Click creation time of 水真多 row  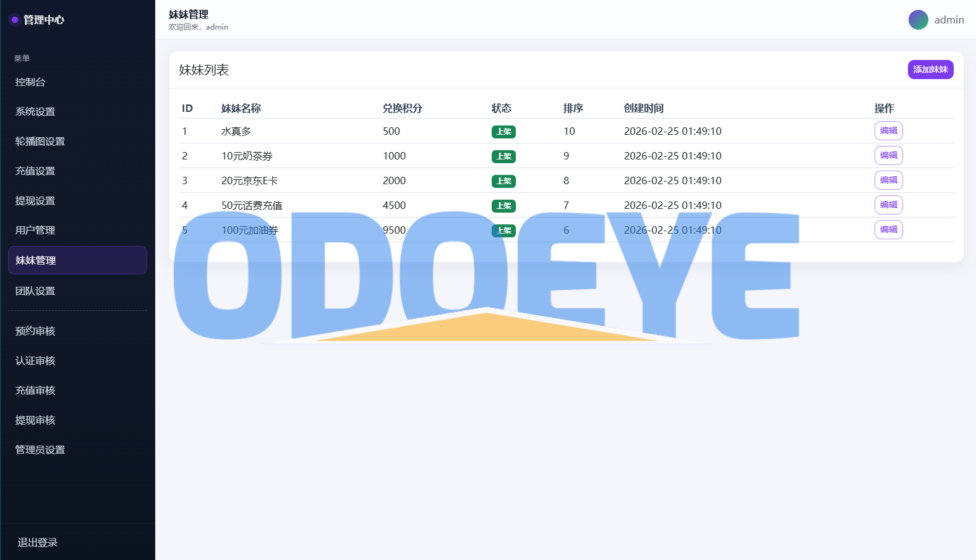tap(673, 131)
